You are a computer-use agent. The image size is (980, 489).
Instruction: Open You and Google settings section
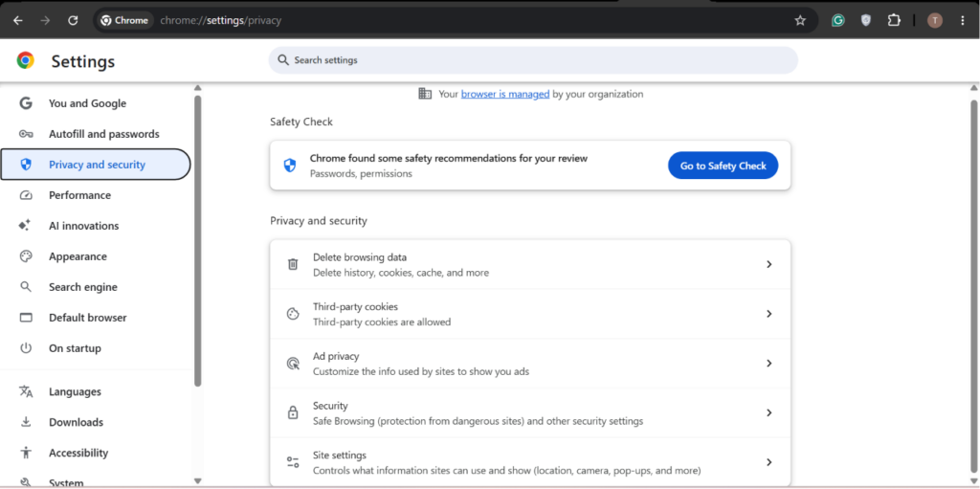tap(96, 103)
